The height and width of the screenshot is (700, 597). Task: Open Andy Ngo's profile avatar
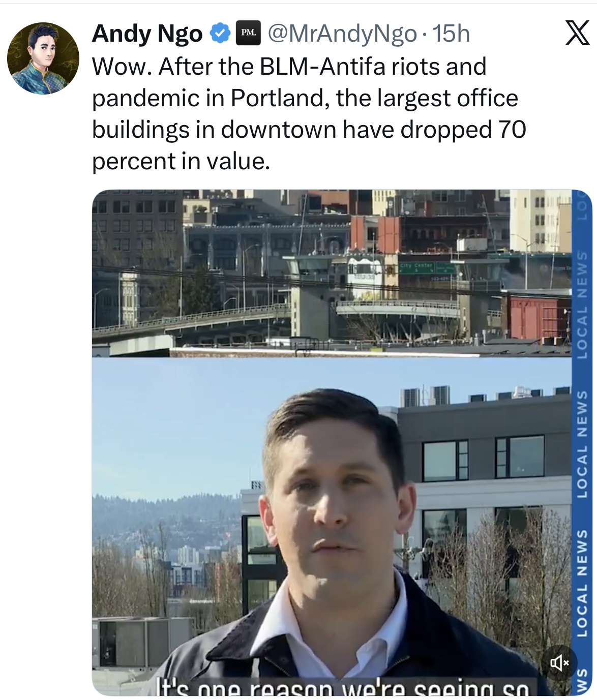[43, 58]
